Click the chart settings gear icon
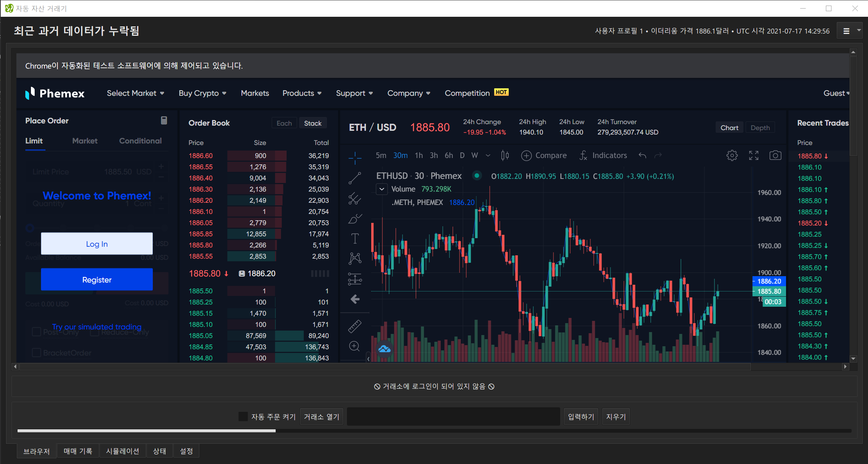 [x=732, y=155]
